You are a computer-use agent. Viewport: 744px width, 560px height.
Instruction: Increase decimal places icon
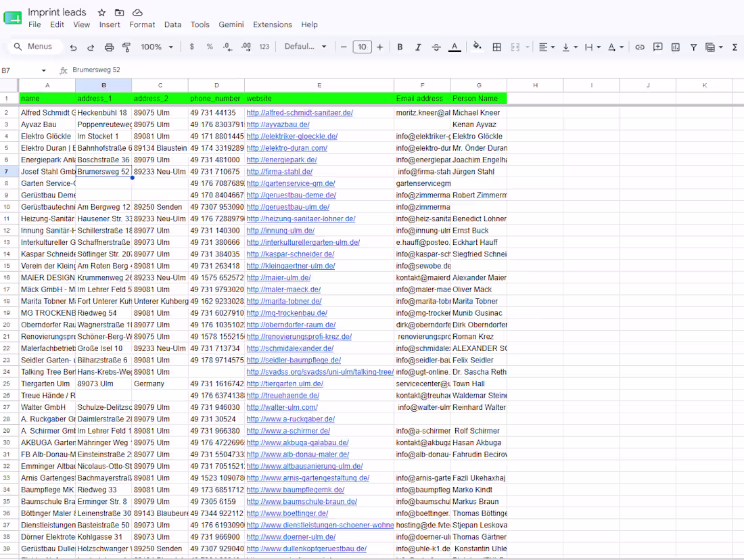(246, 47)
